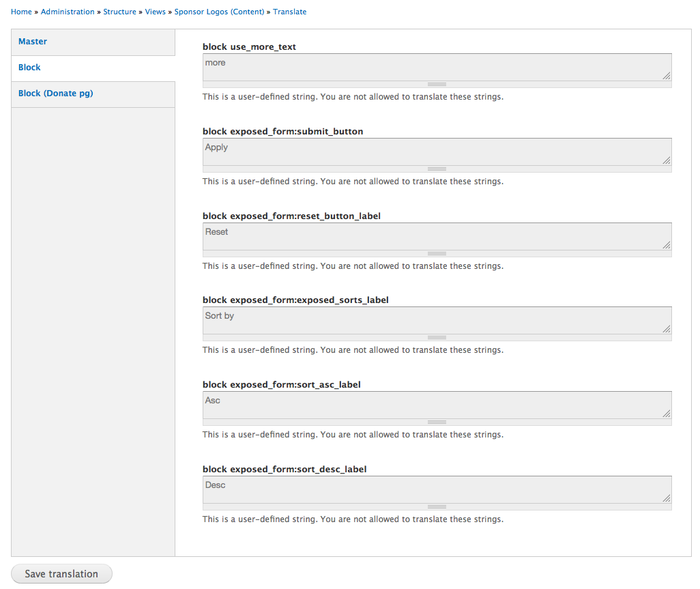Click the Administration breadcrumb link
This screenshot has width=700, height=589.
point(68,12)
